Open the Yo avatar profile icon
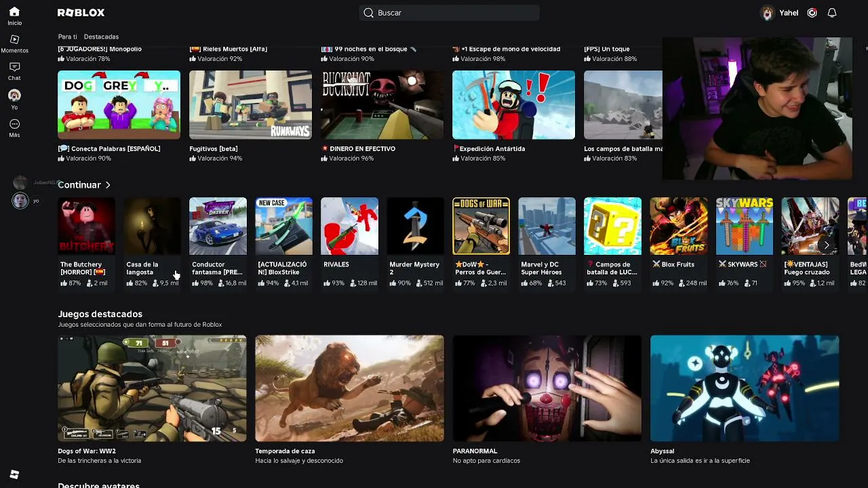This screenshot has width=868, height=488. coord(14,96)
